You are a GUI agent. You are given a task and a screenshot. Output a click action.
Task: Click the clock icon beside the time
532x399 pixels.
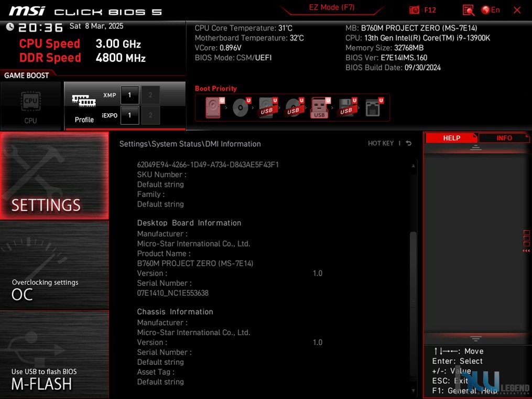point(10,26)
